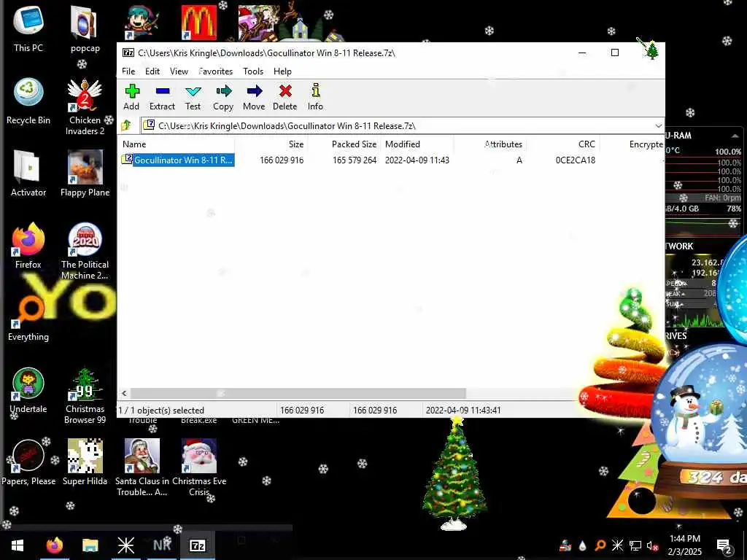Open the File menu

tap(128, 71)
